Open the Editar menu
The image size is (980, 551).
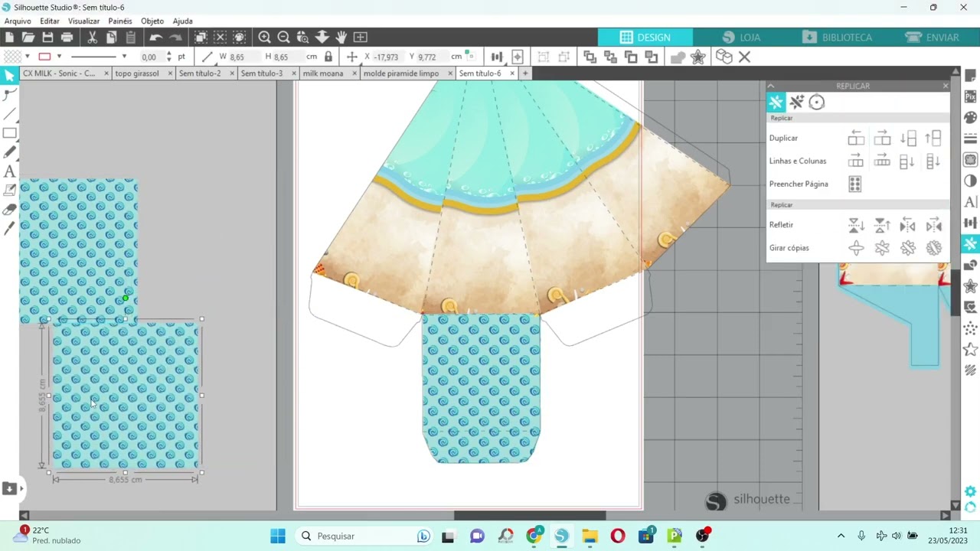(x=49, y=21)
